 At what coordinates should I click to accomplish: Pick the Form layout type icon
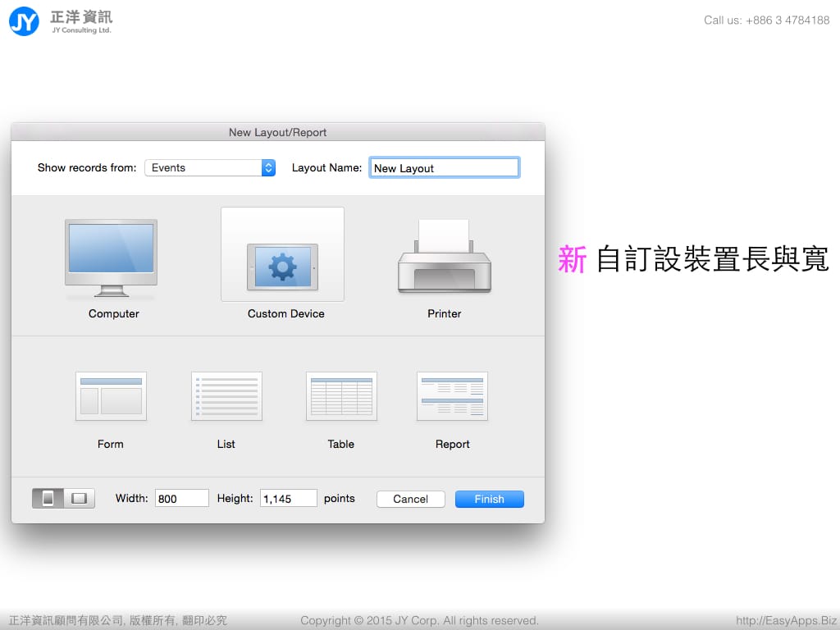(111, 396)
